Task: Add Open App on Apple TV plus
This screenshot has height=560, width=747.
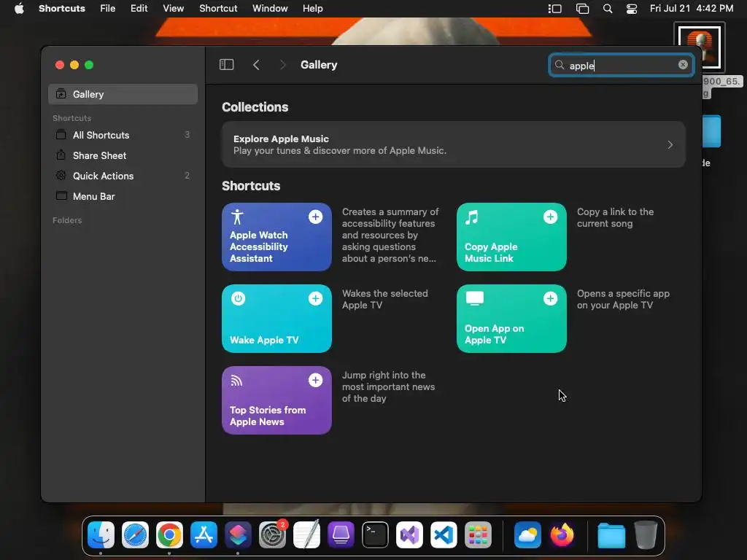Action: (550, 298)
